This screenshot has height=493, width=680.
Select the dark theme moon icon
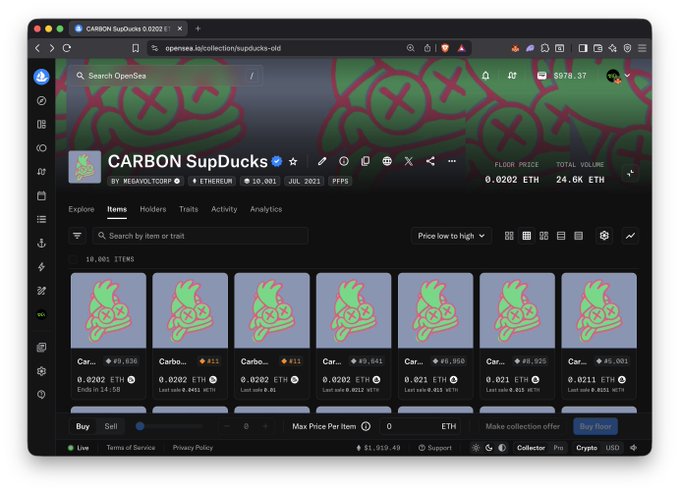tap(489, 447)
